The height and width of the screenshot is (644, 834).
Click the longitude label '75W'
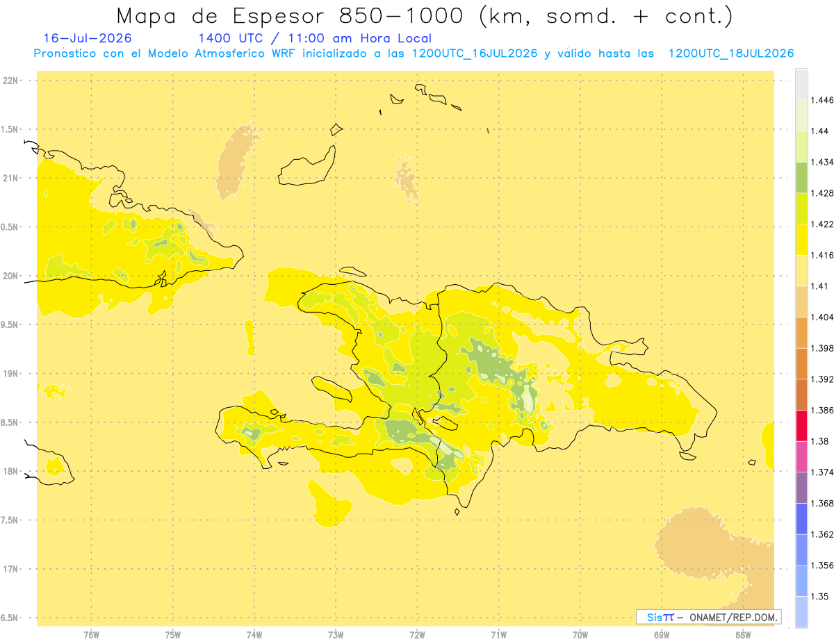point(173,635)
